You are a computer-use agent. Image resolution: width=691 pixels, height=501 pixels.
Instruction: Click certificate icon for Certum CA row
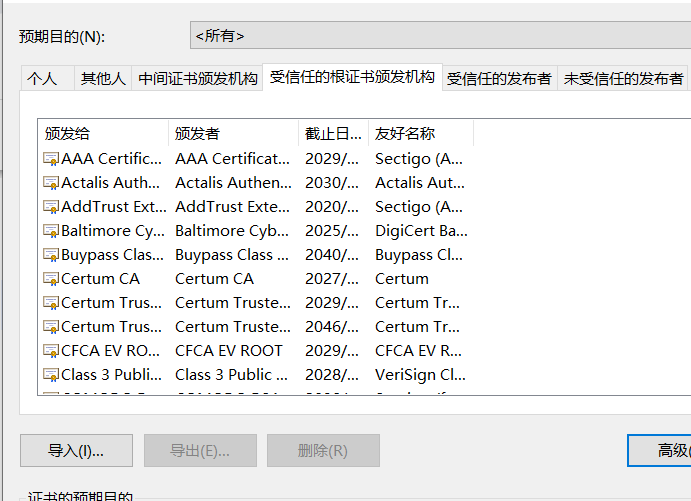pyautogui.click(x=51, y=278)
